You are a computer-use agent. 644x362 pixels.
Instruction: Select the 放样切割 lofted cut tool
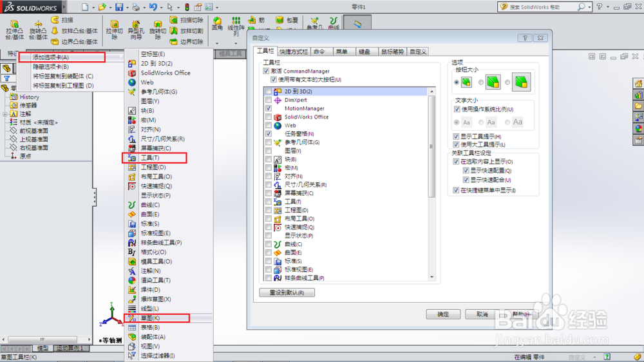187,31
